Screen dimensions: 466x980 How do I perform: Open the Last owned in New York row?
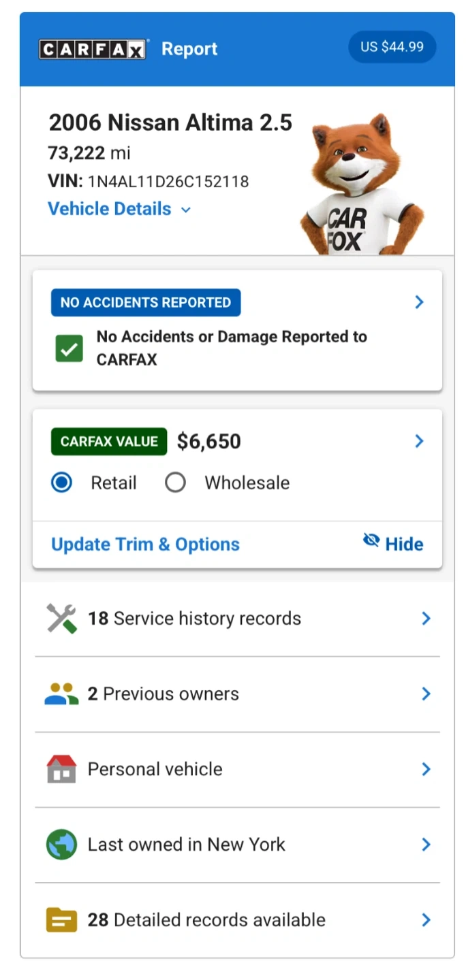pyautogui.click(x=237, y=845)
